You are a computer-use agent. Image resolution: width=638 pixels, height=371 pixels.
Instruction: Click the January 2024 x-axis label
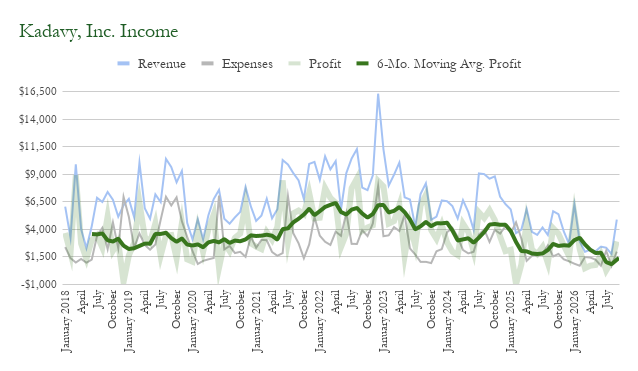[x=448, y=321]
